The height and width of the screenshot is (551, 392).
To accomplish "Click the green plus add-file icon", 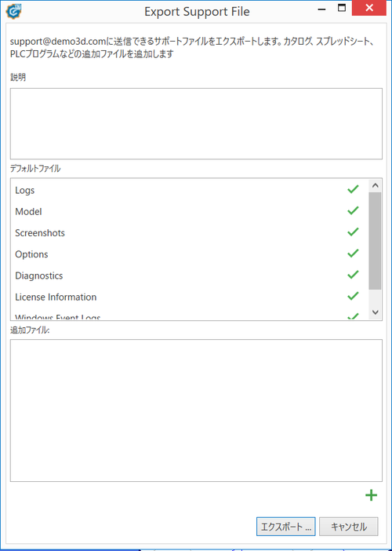I will point(371,495).
